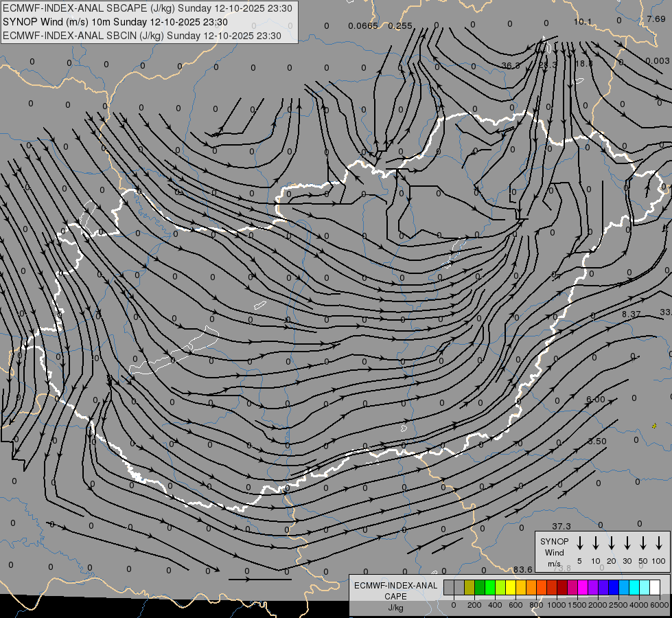
Task: Pick the sky blue CAPE swatch
Action: (624, 587)
